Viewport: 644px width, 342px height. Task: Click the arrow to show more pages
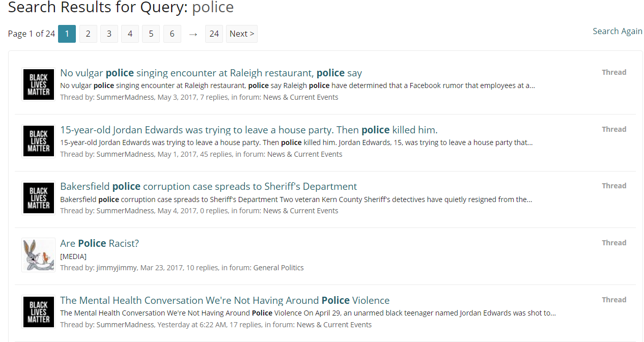tap(193, 34)
